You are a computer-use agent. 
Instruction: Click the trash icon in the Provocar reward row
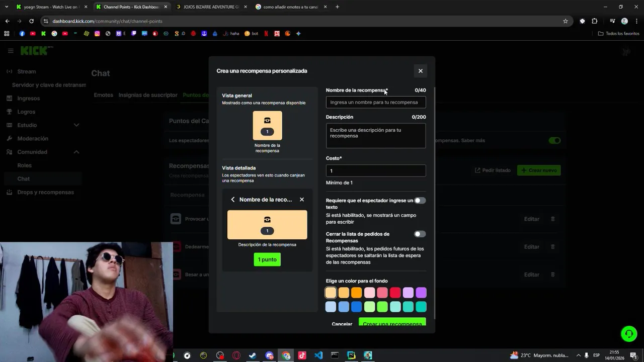pyautogui.click(x=553, y=219)
